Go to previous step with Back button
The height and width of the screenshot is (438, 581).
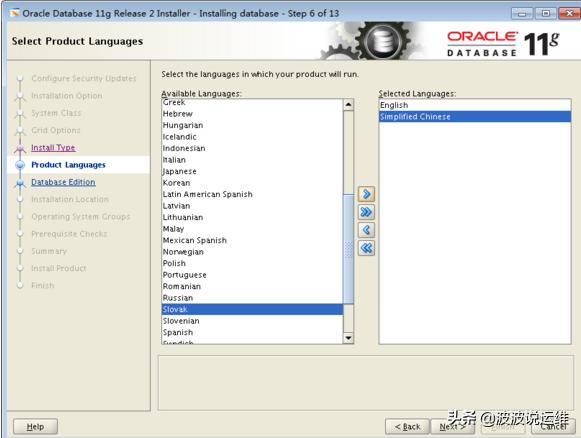click(x=407, y=427)
